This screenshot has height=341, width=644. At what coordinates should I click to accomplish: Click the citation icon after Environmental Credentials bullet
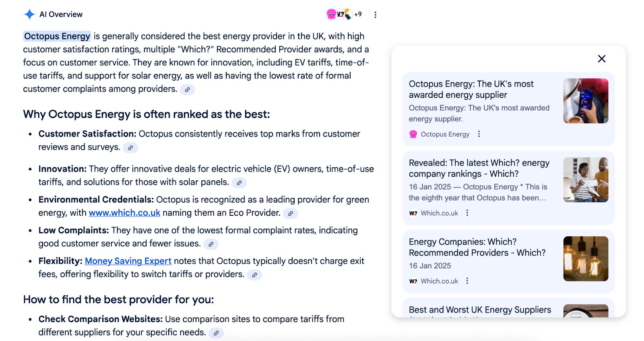[x=291, y=213]
